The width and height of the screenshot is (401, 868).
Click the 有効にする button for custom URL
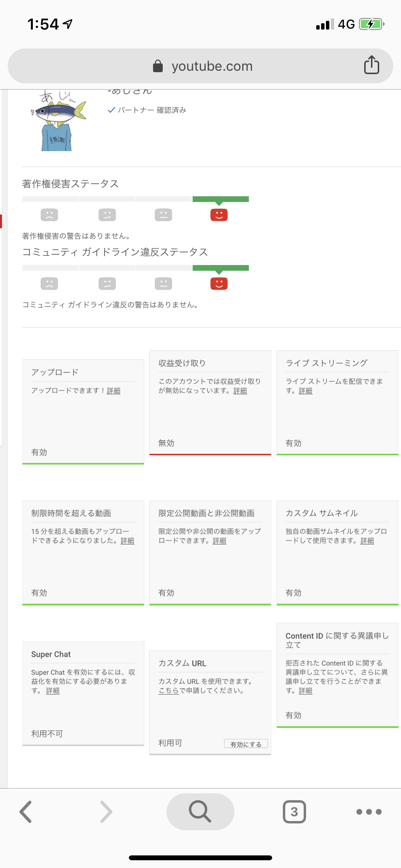(246, 744)
